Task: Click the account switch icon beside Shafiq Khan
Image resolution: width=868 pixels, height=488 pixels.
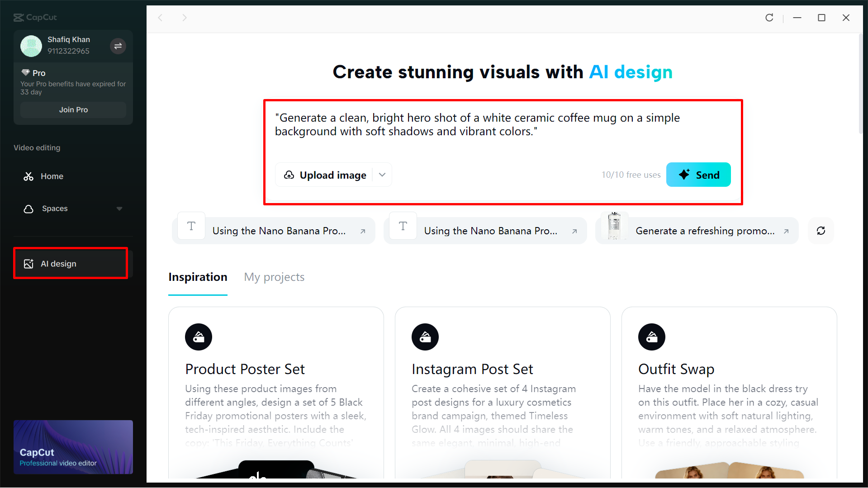Action: pos(118,46)
